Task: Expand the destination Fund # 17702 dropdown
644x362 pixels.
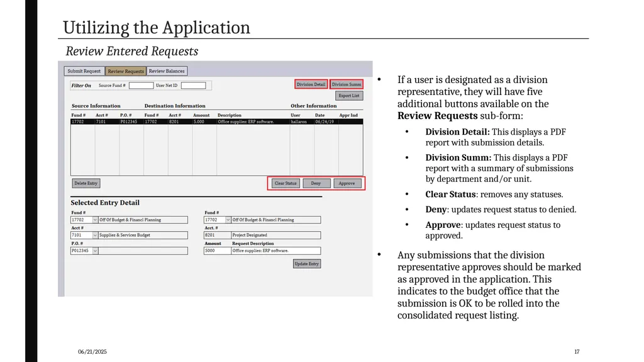Action: click(228, 220)
